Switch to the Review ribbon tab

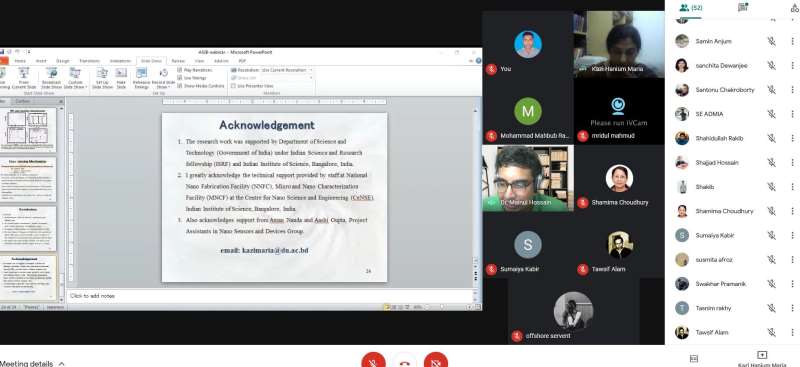click(x=178, y=61)
